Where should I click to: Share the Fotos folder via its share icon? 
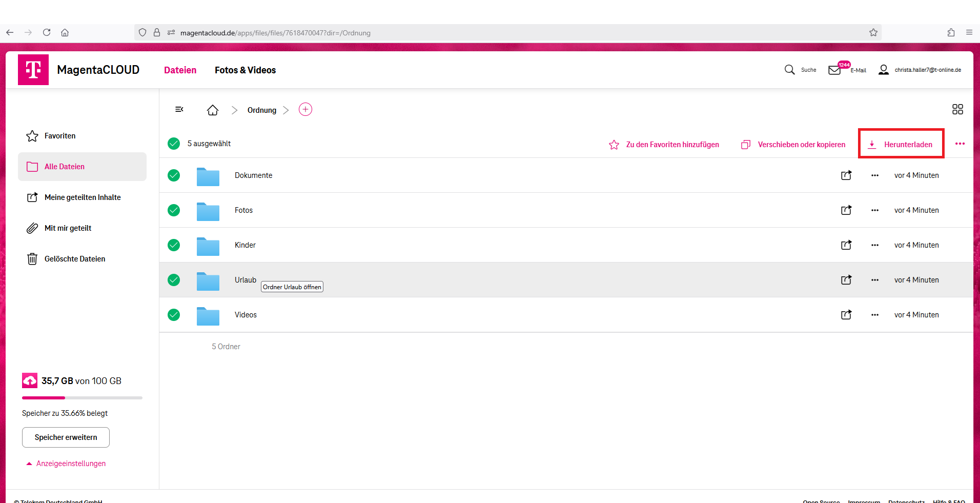pyautogui.click(x=846, y=210)
